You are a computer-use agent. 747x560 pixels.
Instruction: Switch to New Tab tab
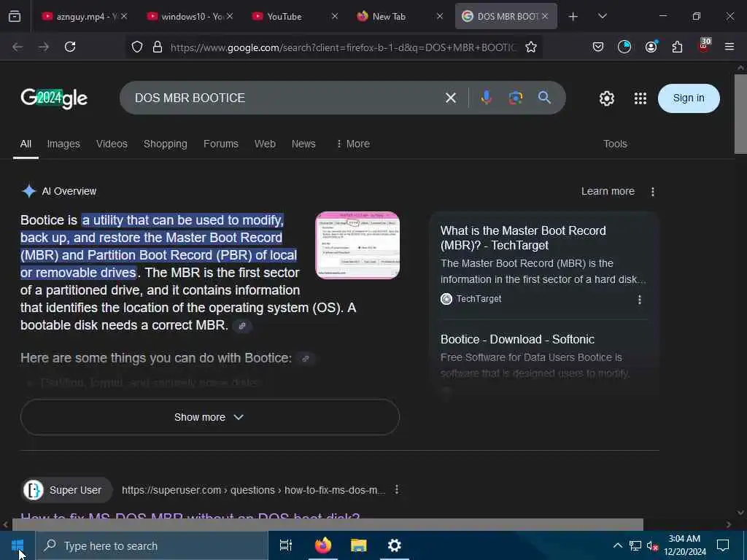400,16
